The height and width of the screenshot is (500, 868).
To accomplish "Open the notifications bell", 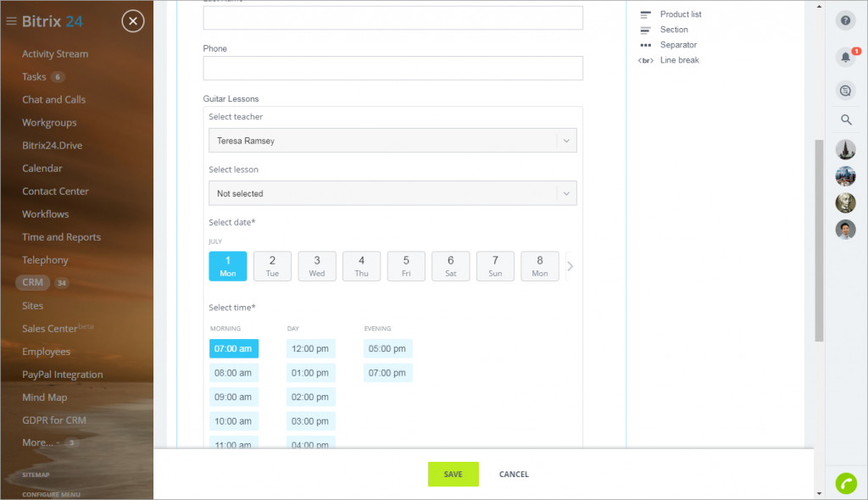I will [845, 57].
